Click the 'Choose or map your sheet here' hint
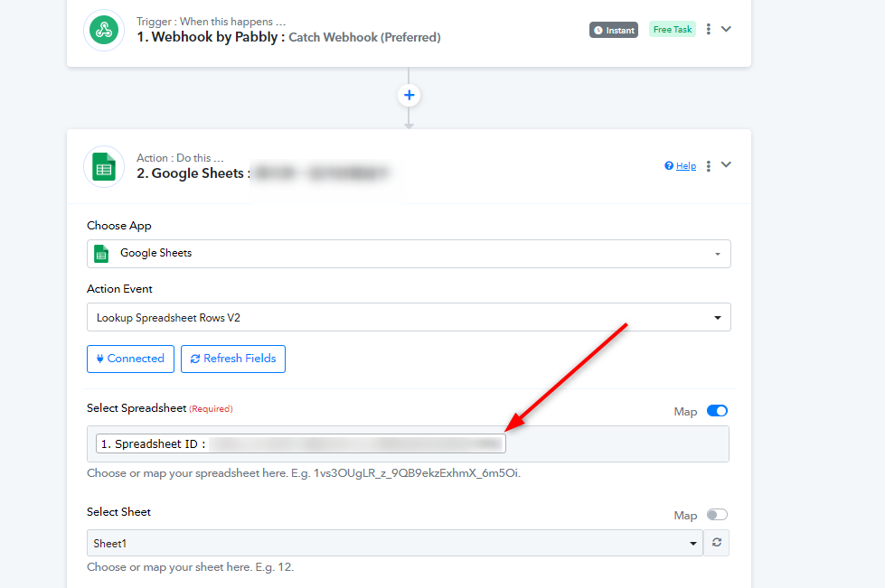Image resolution: width=885 pixels, height=588 pixels. click(190, 567)
